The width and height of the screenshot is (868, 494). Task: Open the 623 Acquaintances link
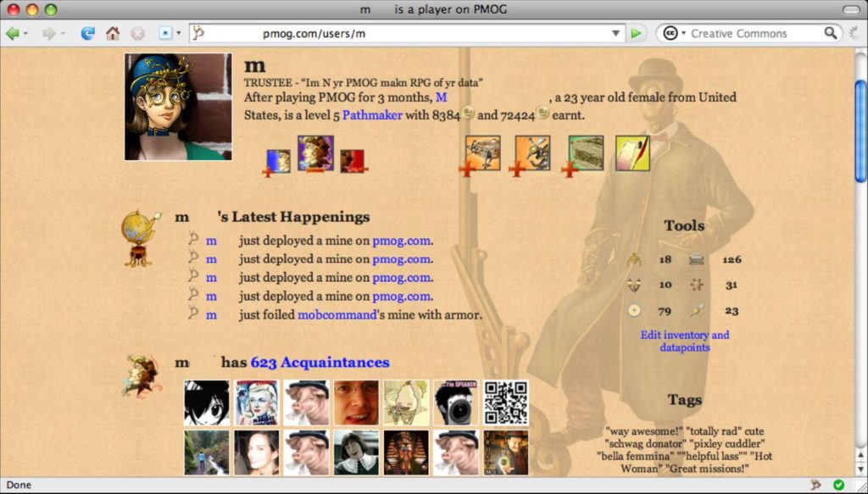tap(320, 363)
